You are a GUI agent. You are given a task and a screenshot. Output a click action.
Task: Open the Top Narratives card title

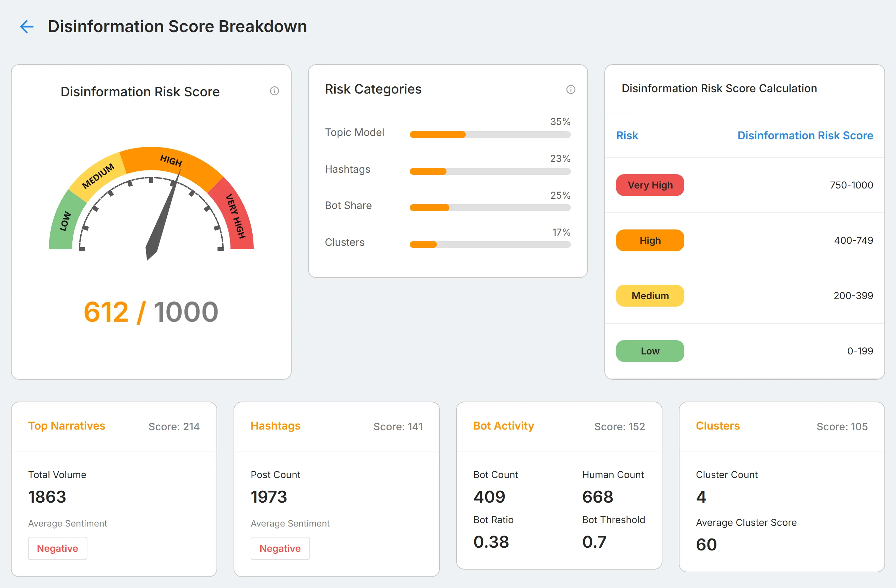[x=67, y=426]
